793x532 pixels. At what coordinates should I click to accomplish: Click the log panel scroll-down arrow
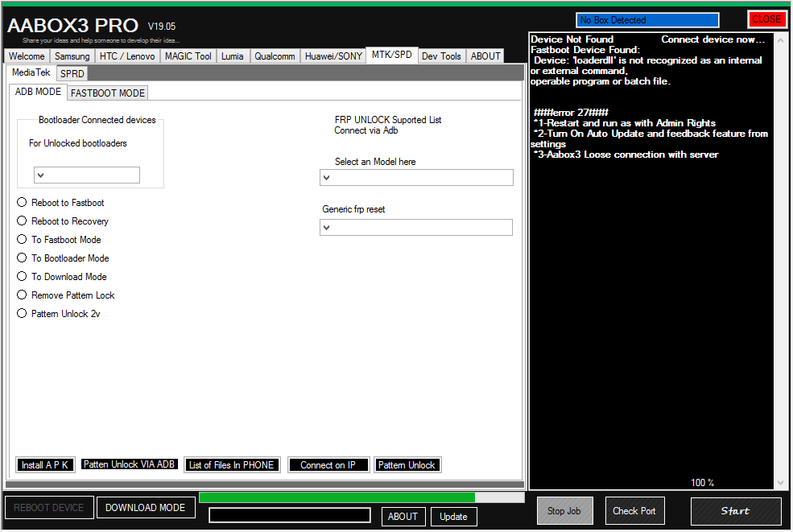780,483
